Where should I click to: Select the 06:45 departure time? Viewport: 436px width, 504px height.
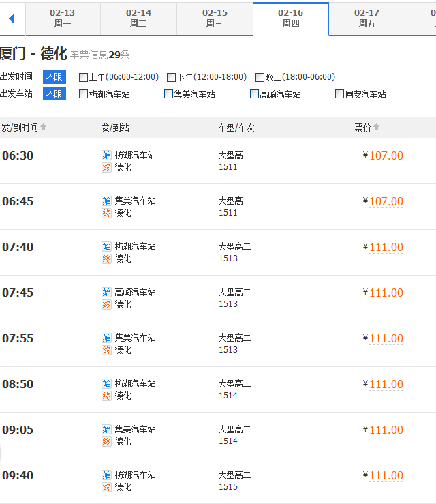(18, 201)
